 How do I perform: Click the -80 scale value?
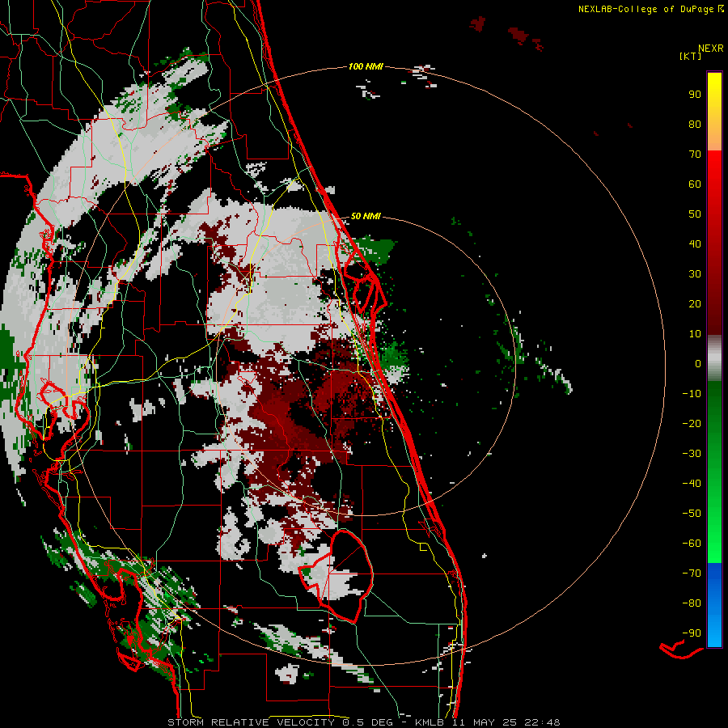[x=692, y=603]
